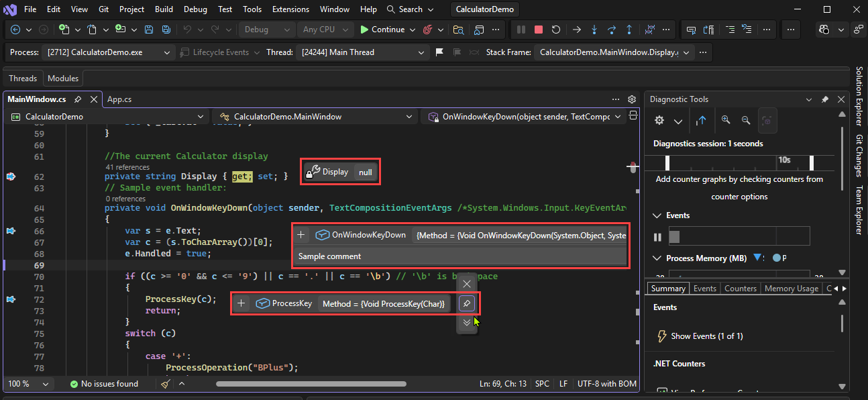Click the Step Out icon
Image resolution: width=868 pixels, height=400 pixels.
[x=629, y=30]
